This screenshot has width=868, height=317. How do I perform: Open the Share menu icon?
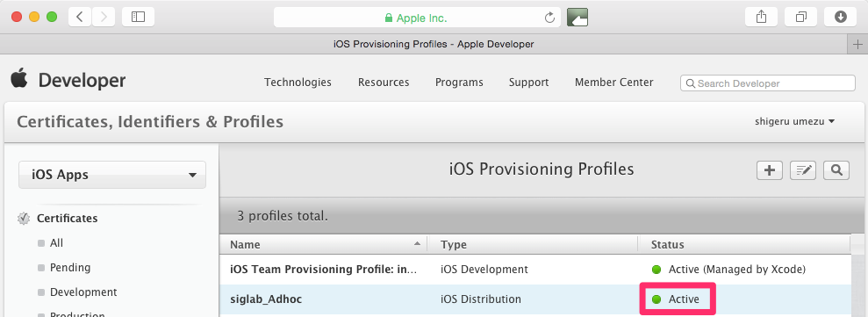(762, 17)
